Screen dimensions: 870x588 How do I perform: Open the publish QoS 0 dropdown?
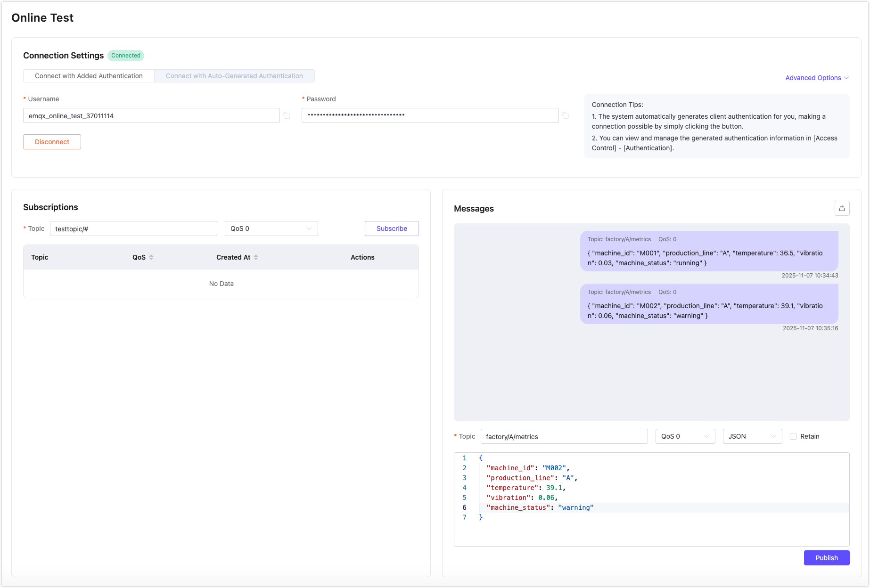click(685, 436)
